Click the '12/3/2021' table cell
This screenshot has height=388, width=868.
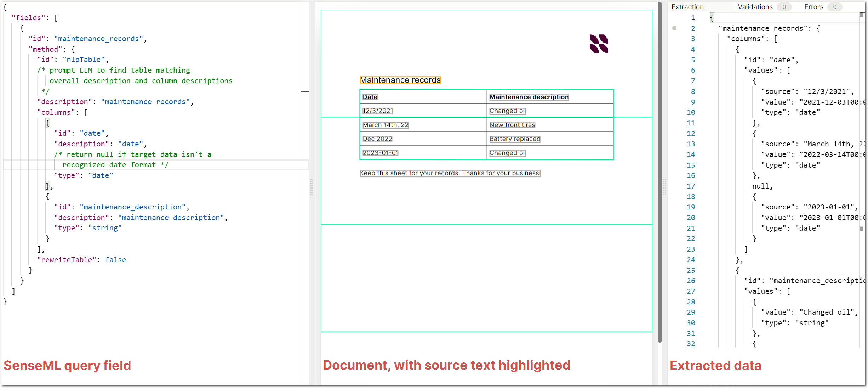pyautogui.click(x=378, y=111)
